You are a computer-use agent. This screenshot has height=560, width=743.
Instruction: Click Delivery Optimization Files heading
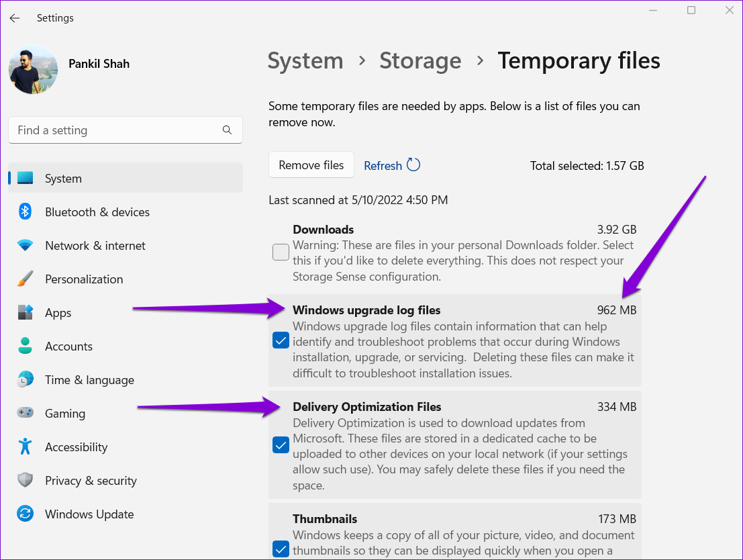tap(366, 407)
